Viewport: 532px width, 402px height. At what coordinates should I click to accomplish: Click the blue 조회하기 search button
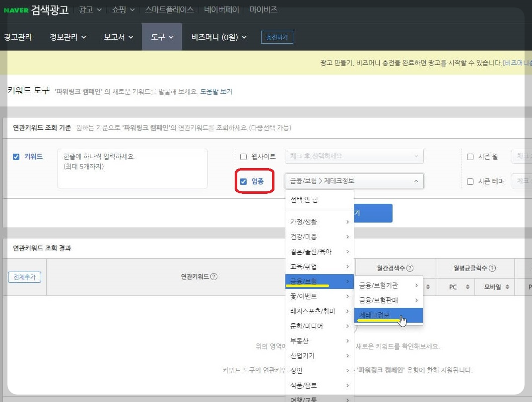tap(373, 213)
